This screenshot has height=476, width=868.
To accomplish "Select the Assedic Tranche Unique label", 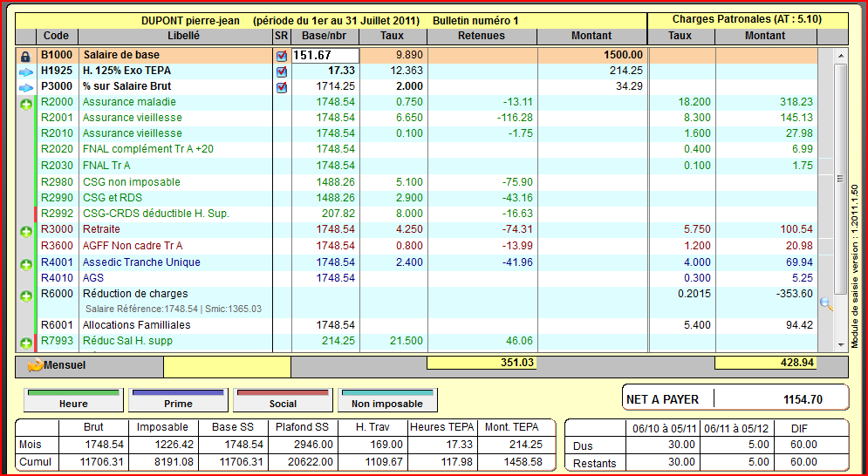I will (x=141, y=262).
